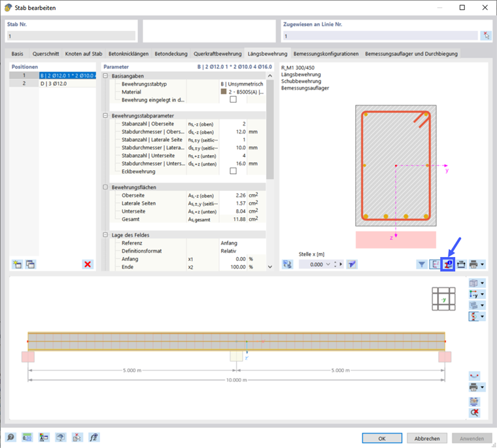The image size is (497, 448).
Task: Add new position via star icon
Action: [17, 264]
